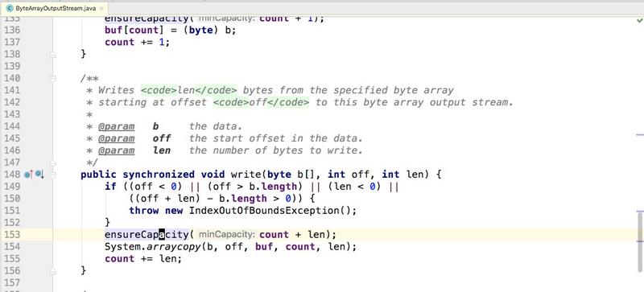Click 'int off' parameter on line 148
This screenshot has height=292, width=644.
point(349,175)
